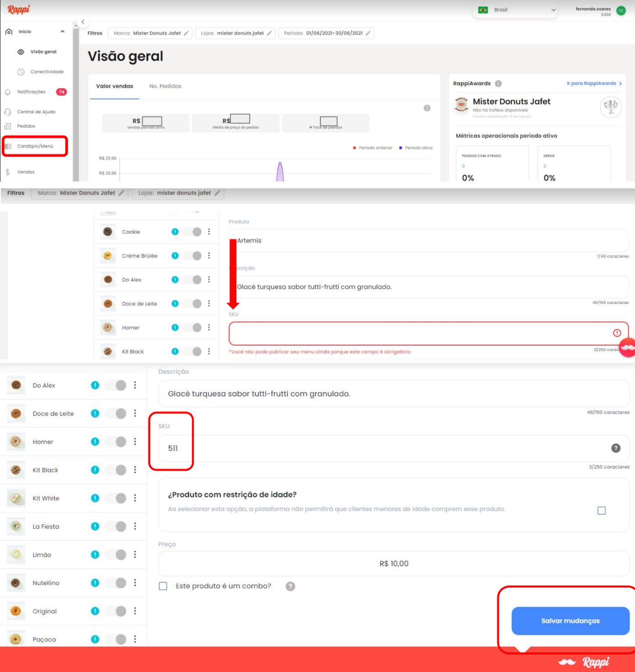Click the Central de Ajuda headset icon
635x672 pixels.
8,112
